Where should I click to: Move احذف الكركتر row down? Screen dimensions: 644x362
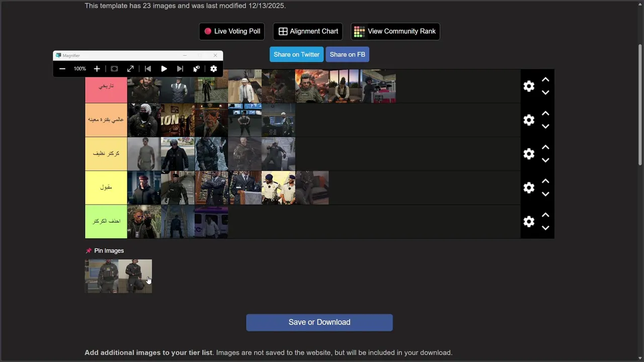click(545, 228)
